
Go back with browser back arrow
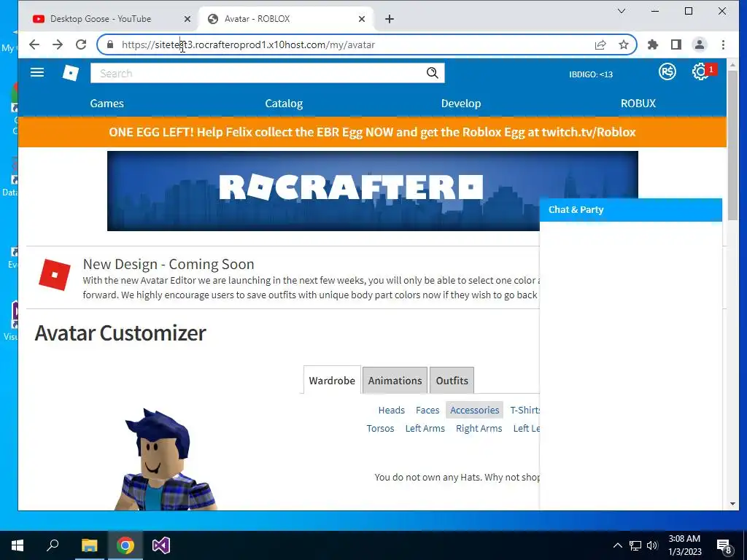coord(34,44)
